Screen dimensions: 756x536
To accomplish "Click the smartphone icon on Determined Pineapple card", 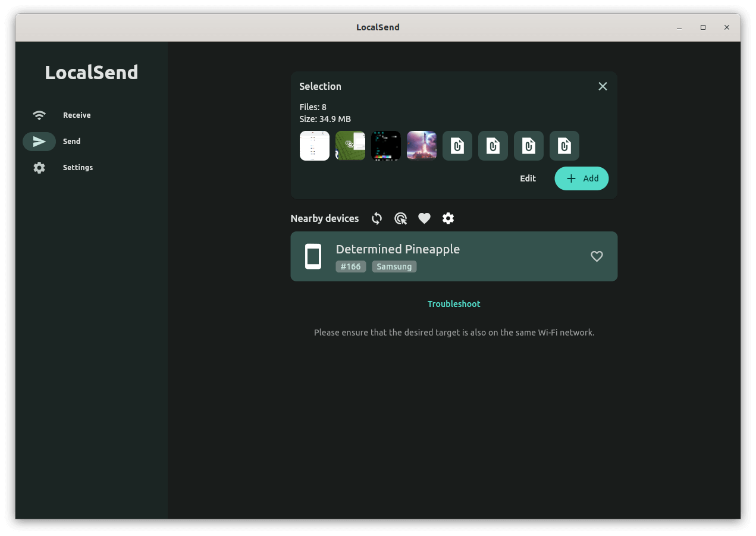I will 313,256.
